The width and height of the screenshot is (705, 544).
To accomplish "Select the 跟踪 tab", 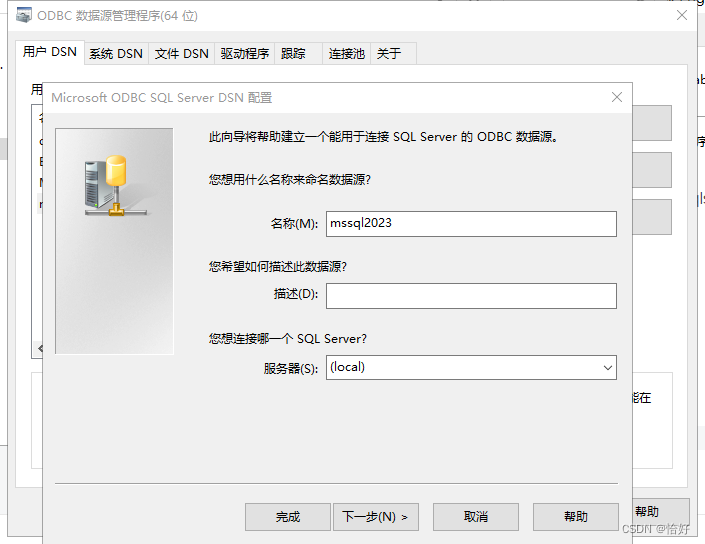I will pos(298,54).
